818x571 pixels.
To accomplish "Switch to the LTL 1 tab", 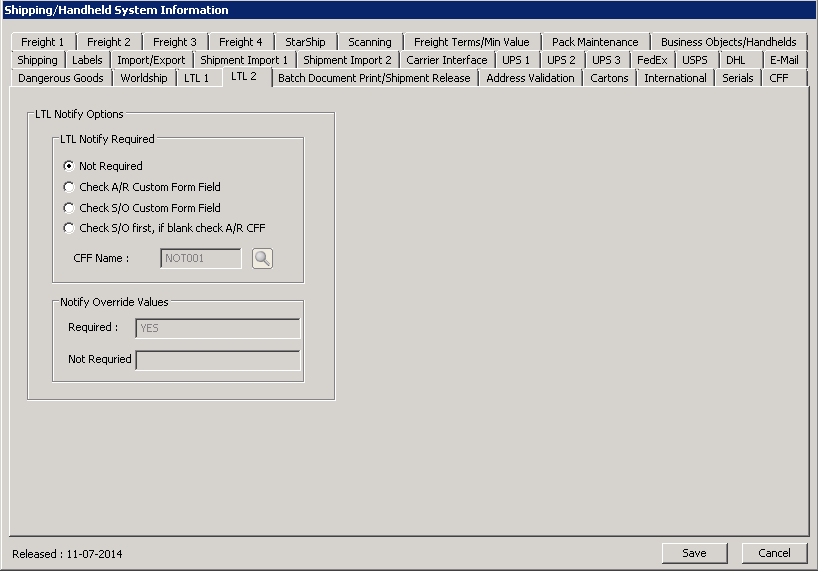I will (x=196, y=78).
